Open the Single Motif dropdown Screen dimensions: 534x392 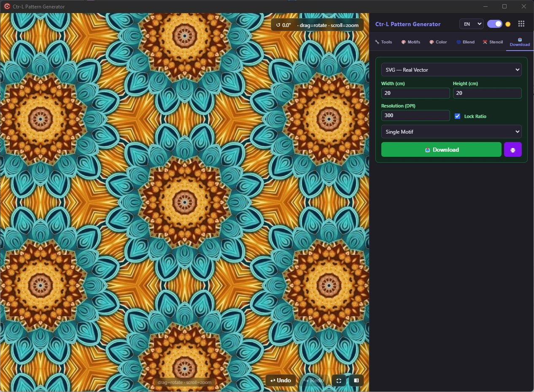(x=451, y=132)
